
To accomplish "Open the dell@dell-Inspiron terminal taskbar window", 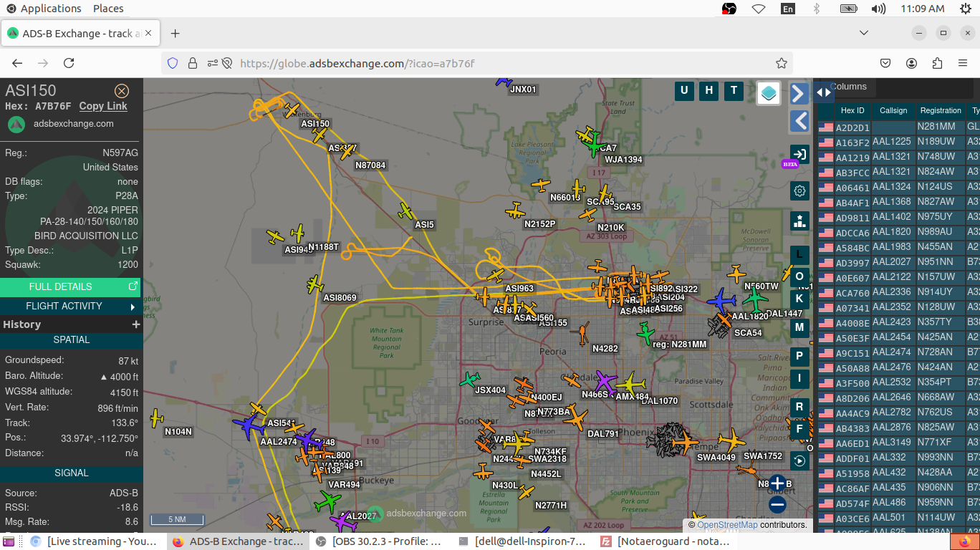I will (523, 541).
